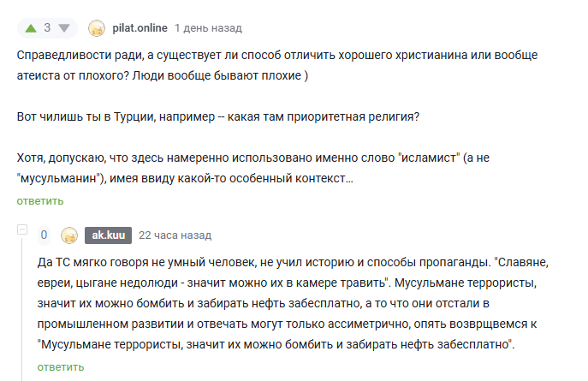
Task: Click the rating score 3 on the first comment
Action: coord(48,27)
